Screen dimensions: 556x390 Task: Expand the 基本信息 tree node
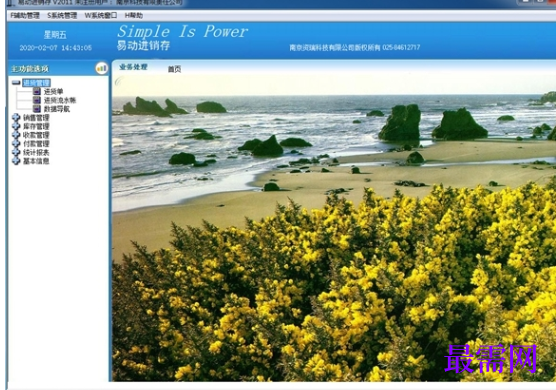pos(16,161)
